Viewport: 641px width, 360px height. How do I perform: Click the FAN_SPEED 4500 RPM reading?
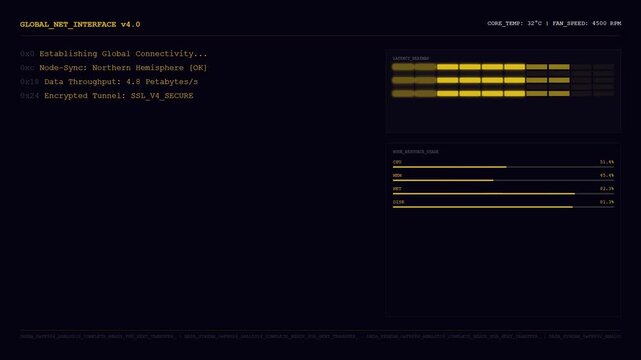pos(587,23)
